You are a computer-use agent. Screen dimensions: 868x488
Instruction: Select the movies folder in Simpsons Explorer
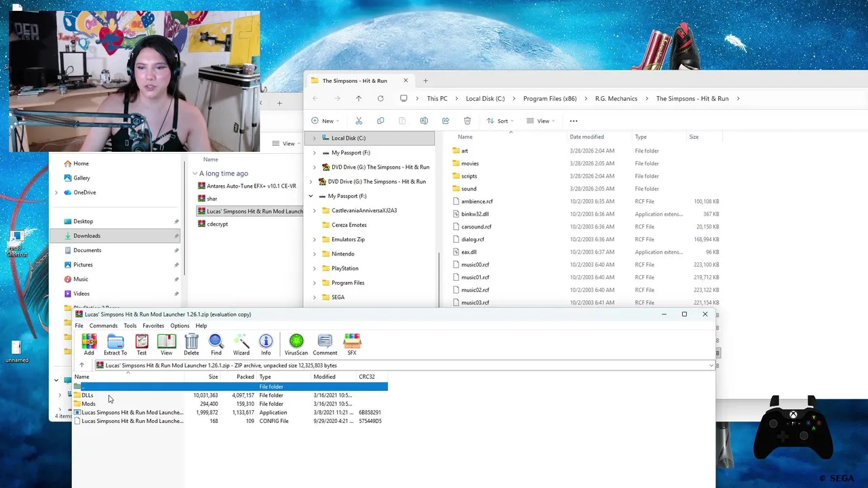[x=470, y=163]
